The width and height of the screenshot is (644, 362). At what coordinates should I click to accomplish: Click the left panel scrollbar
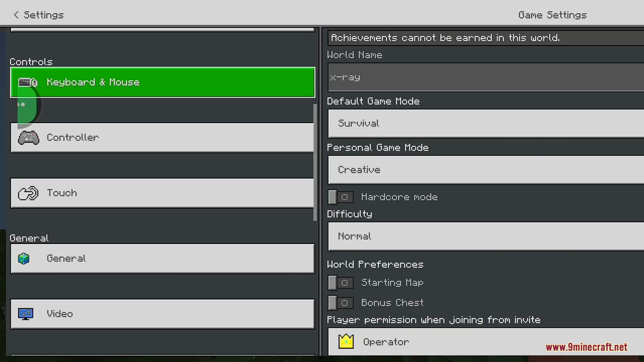(x=315, y=163)
